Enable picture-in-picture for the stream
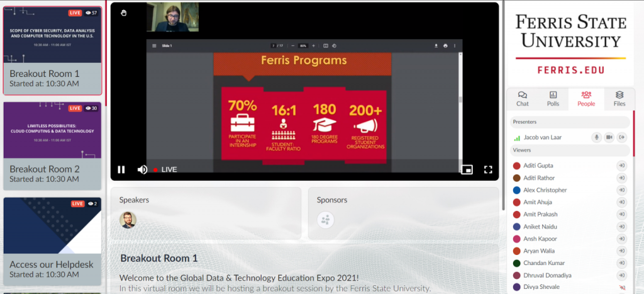The image size is (644, 294). click(x=467, y=169)
